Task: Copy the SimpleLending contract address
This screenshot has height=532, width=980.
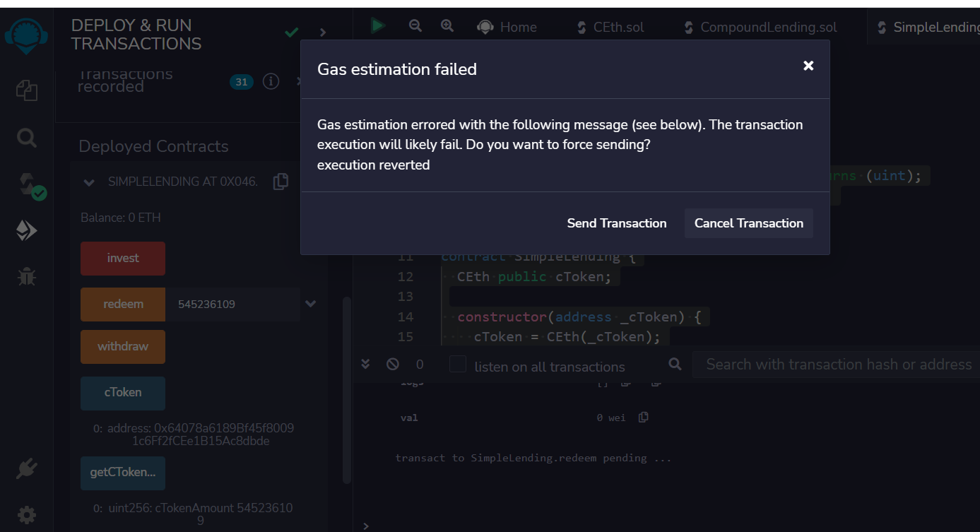Action: click(x=280, y=181)
